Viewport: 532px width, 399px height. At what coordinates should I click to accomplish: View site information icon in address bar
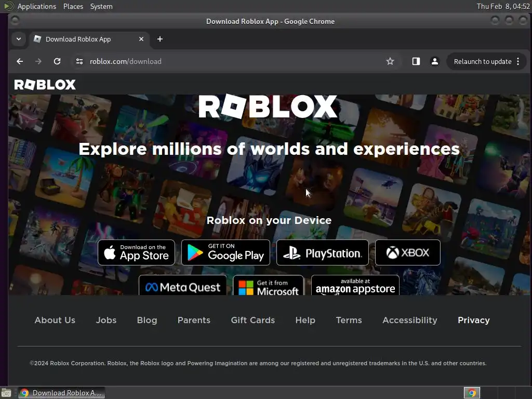coord(79,61)
